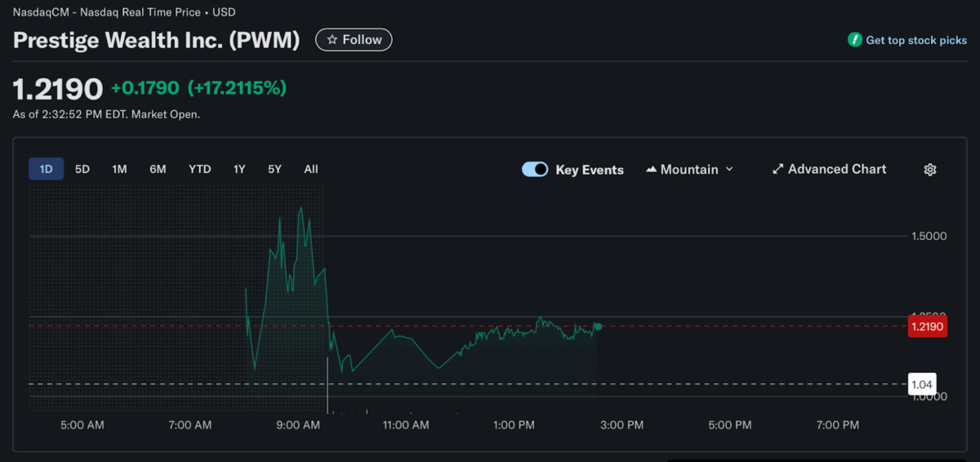Toggle the Key Events switch

pos(535,170)
